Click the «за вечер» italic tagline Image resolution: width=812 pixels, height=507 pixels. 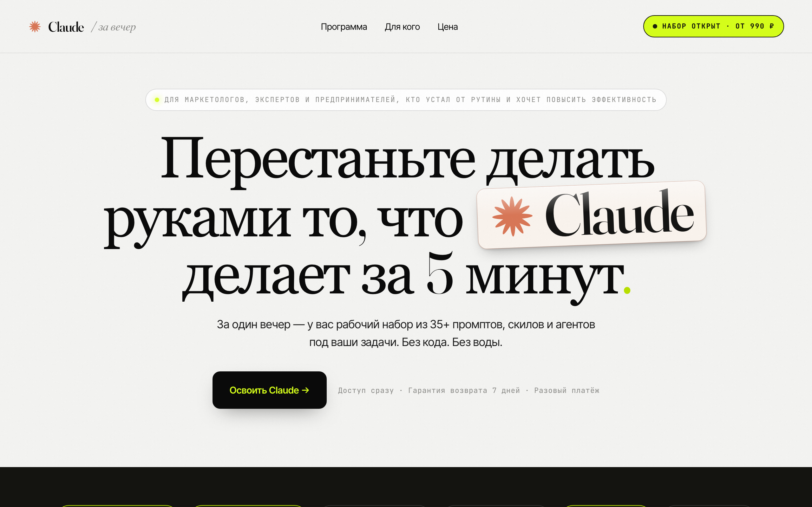[117, 27]
